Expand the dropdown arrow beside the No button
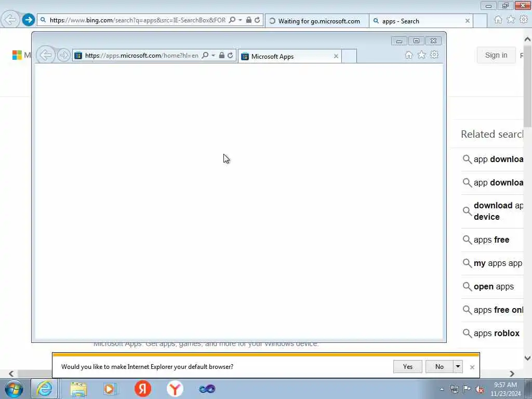The height and width of the screenshot is (399, 532). pyautogui.click(x=458, y=367)
